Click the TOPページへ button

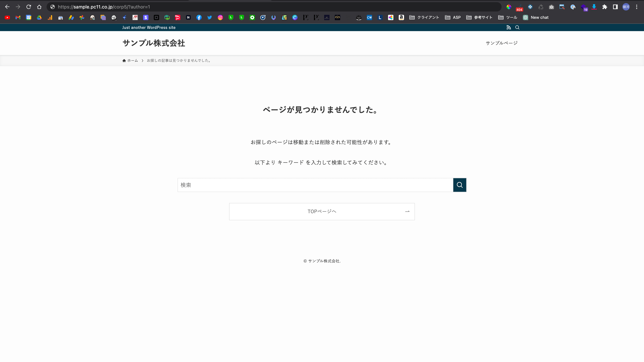click(322, 211)
